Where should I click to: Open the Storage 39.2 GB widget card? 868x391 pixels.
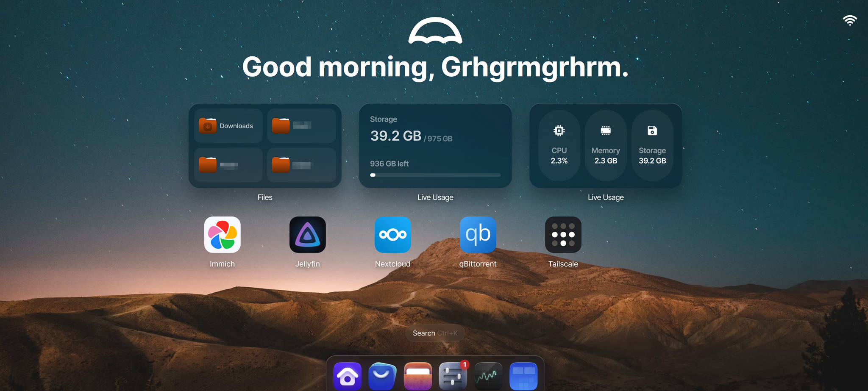point(435,146)
